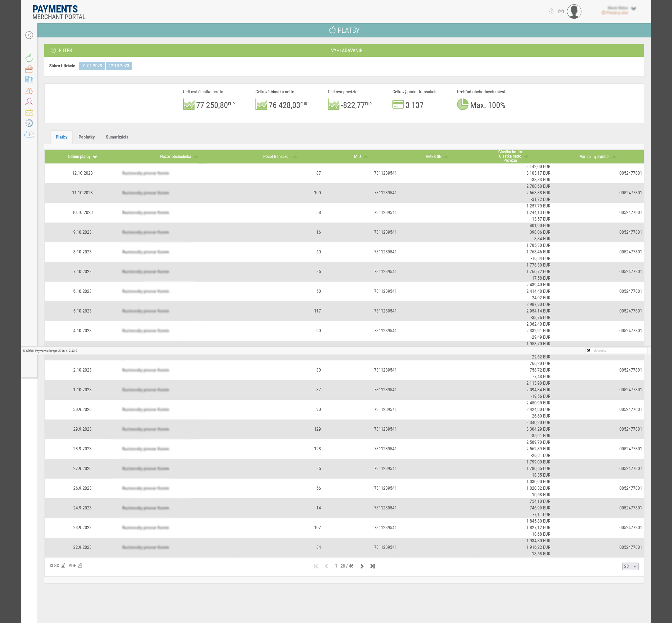This screenshot has height=623, width=672.
Task: Click the yellow briefcase sidebar icon
Action: click(x=29, y=112)
